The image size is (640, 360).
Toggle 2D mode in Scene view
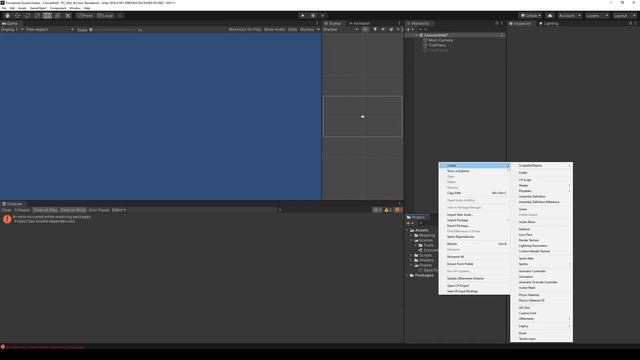(x=365, y=29)
